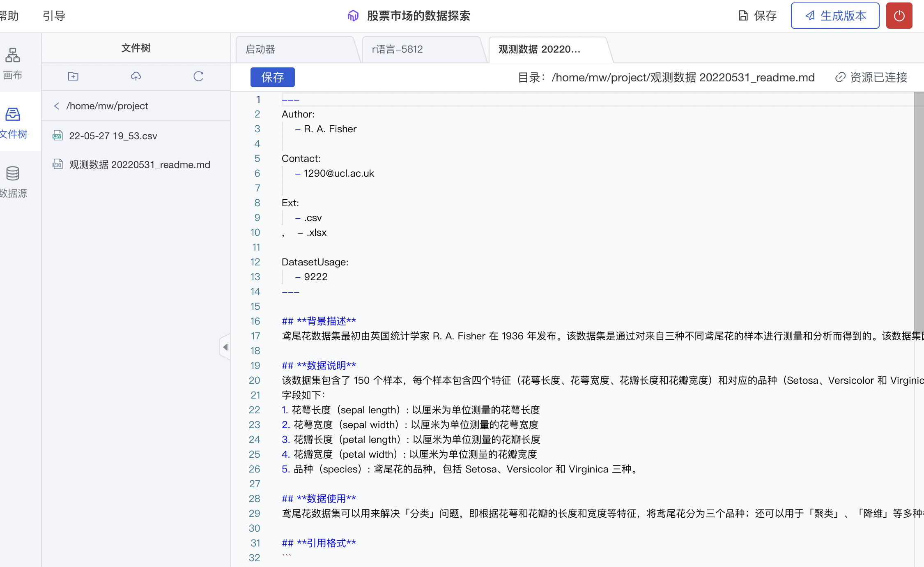This screenshot has width=924, height=567.
Task: Click the blue 保存 button
Action: (272, 77)
